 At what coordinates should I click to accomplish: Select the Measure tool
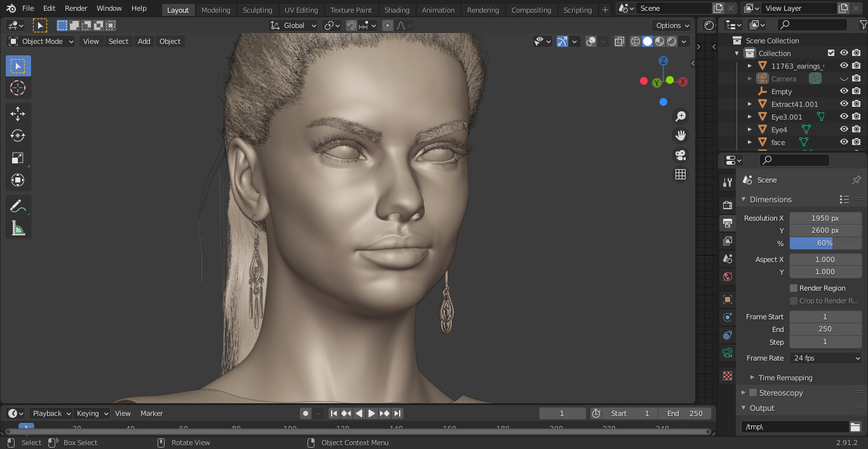coord(18,228)
